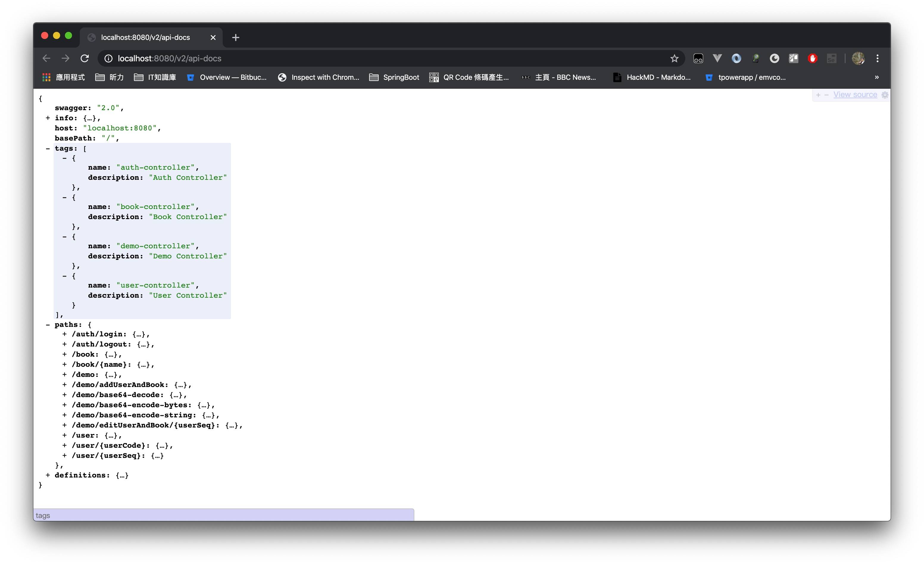Open the crescent moon dark mode extension
The image size is (924, 565).
[774, 58]
